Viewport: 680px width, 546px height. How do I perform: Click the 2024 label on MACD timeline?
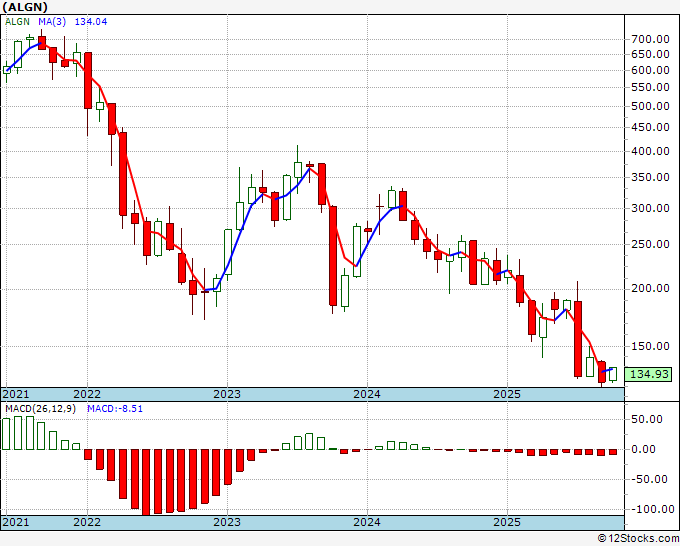click(x=367, y=522)
